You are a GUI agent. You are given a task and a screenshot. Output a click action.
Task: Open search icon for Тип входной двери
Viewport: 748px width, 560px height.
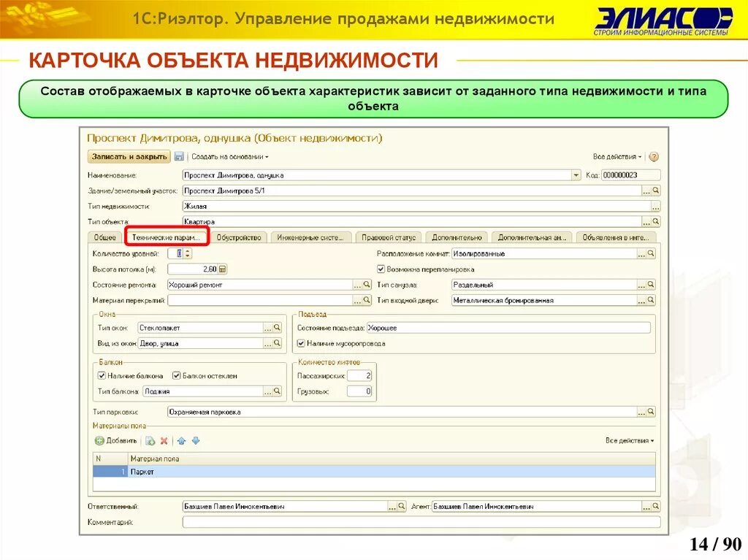651,300
